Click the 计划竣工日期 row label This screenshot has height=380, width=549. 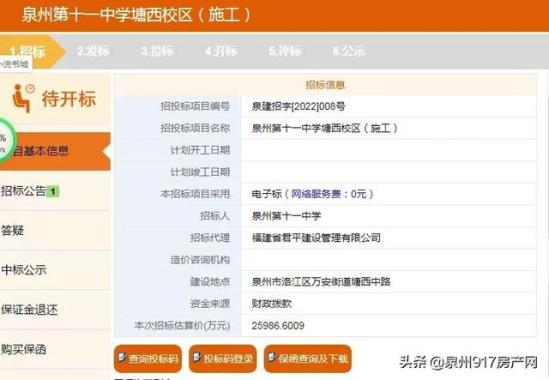click(x=200, y=172)
